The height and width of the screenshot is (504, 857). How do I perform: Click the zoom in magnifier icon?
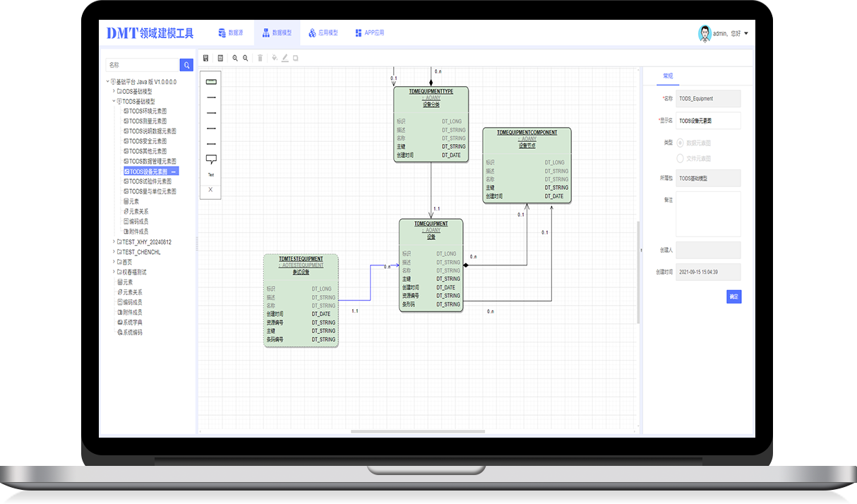coord(235,58)
